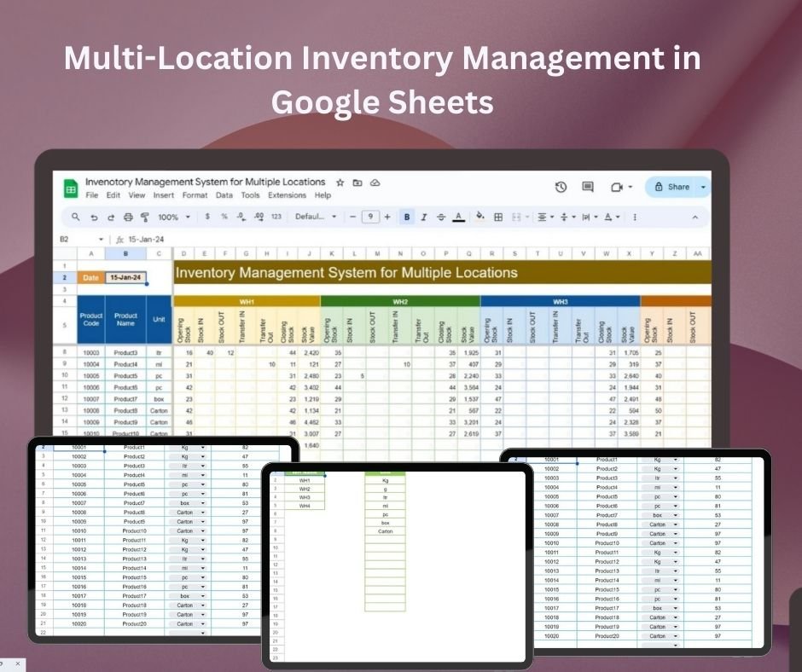Open the toolbar more options menu
The width and height of the screenshot is (802, 672).
[x=634, y=217]
